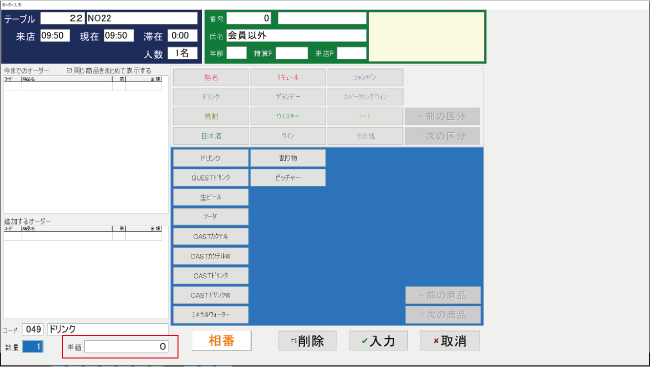Choose the 生ビール product button
650x367 pixels.
[211, 197]
